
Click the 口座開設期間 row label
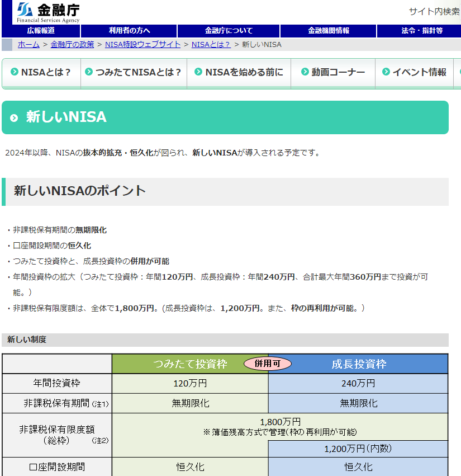click(x=57, y=467)
